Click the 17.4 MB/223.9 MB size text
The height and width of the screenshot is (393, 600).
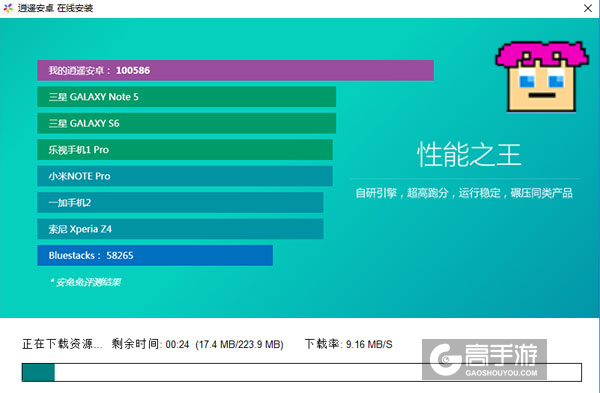coord(240,344)
